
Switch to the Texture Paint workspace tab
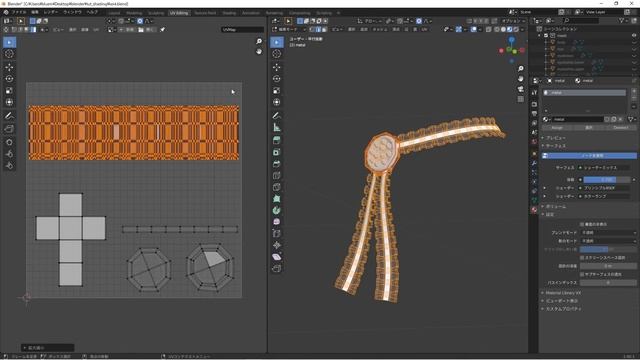pos(205,13)
